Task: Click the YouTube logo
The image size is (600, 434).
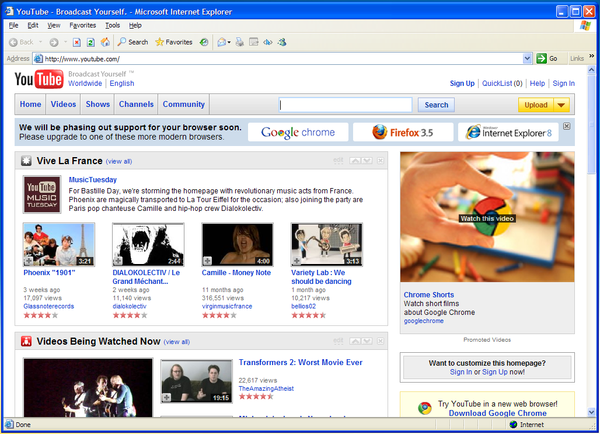Action: [39, 79]
